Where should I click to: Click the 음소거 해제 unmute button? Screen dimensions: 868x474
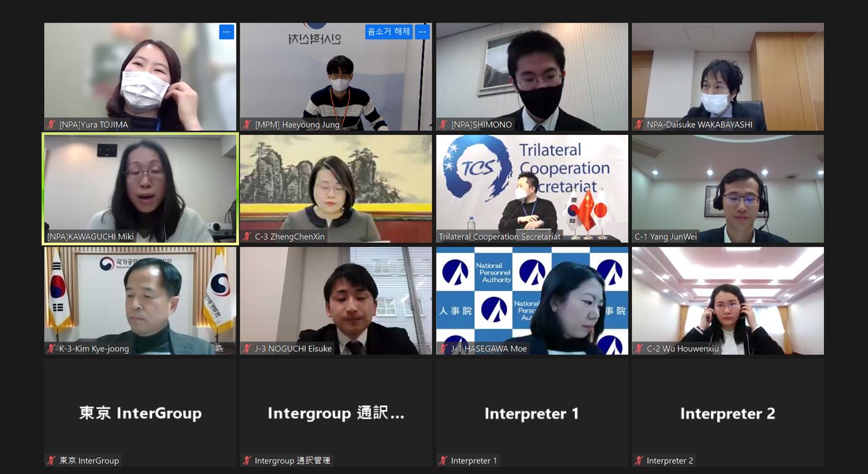(x=389, y=32)
